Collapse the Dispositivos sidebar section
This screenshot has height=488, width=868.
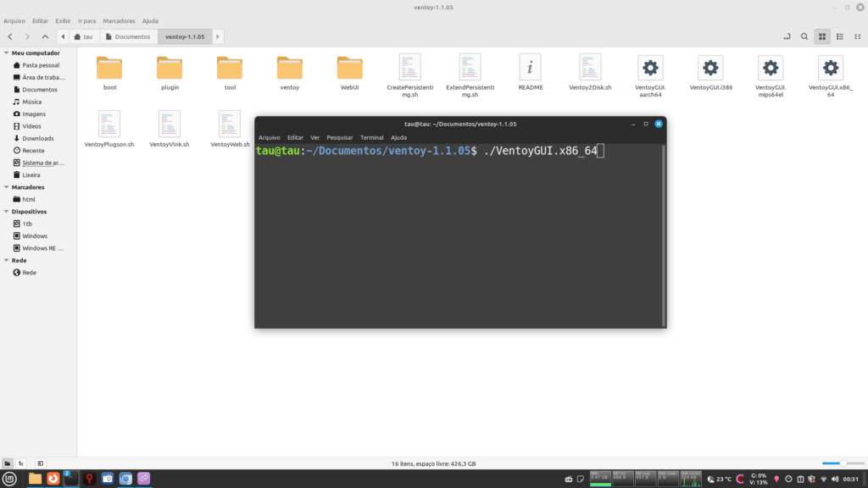6,212
